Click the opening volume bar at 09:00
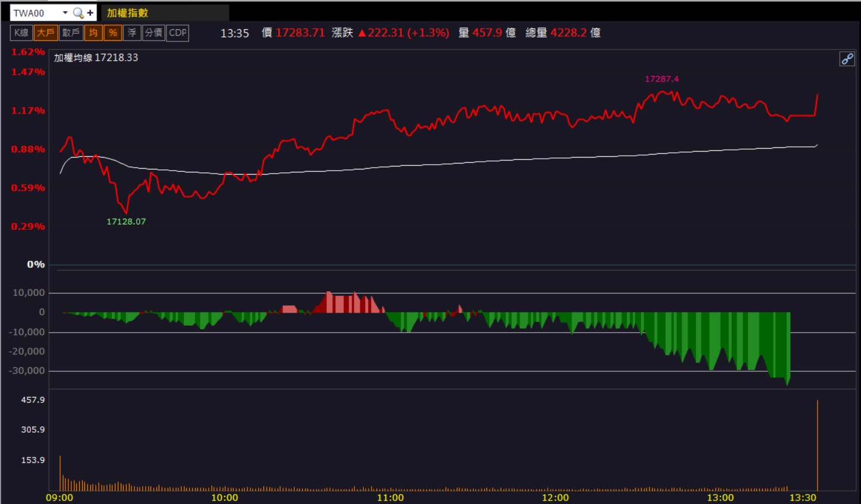The width and height of the screenshot is (861, 504). coord(60,473)
